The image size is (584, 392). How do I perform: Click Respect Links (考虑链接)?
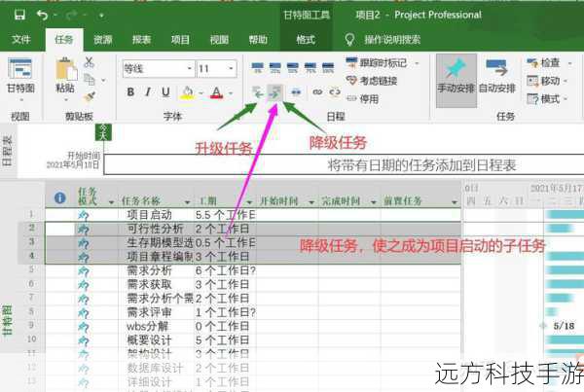tap(372, 81)
